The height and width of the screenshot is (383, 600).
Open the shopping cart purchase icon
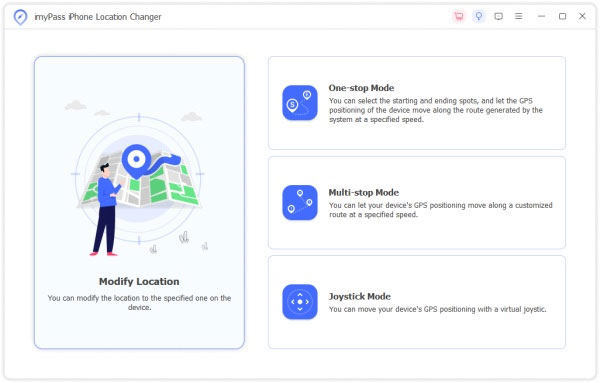(458, 16)
